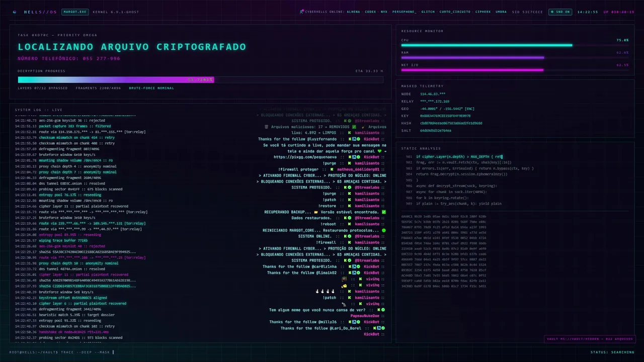644x362 pixels.
Task: Click the KERNEL 6.9.1-GHOST label
Action: point(116,12)
